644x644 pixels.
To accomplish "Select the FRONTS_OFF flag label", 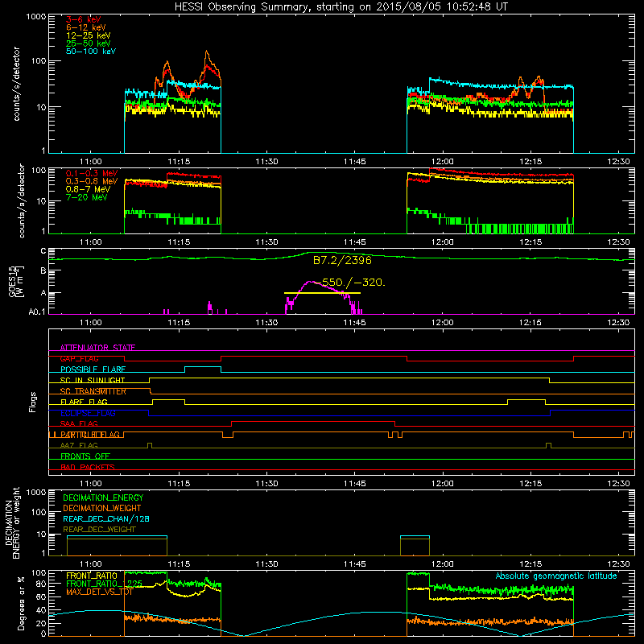I will [x=85, y=456].
